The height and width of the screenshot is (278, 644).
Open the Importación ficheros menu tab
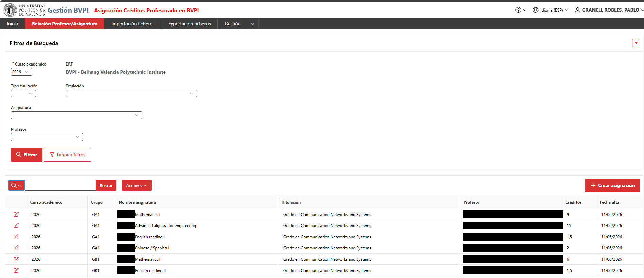(133, 24)
